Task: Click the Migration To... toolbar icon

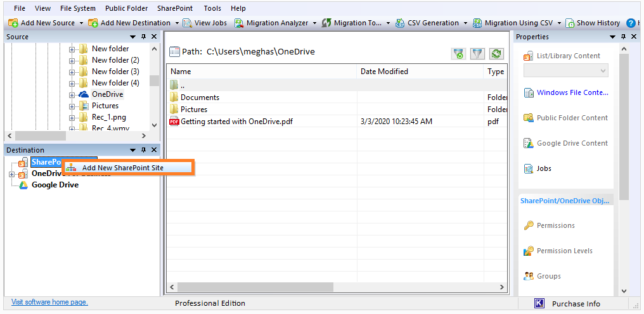Action: click(x=326, y=23)
